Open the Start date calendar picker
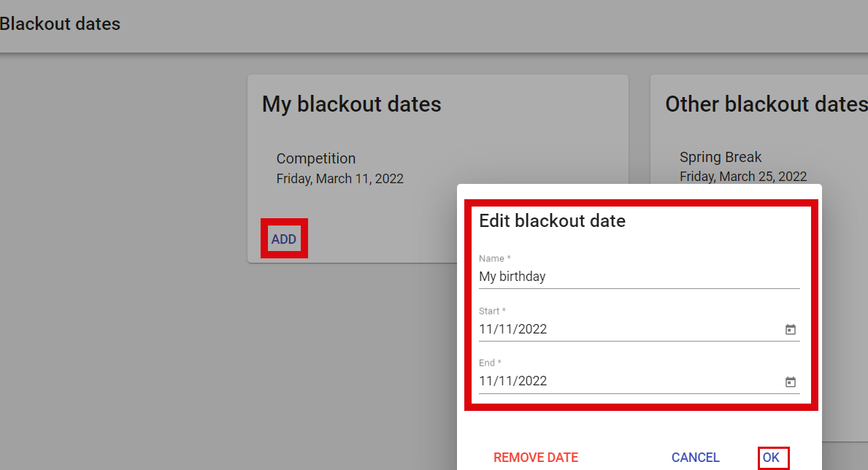The width and height of the screenshot is (868, 470). pyautogui.click(x=790, y=329)
